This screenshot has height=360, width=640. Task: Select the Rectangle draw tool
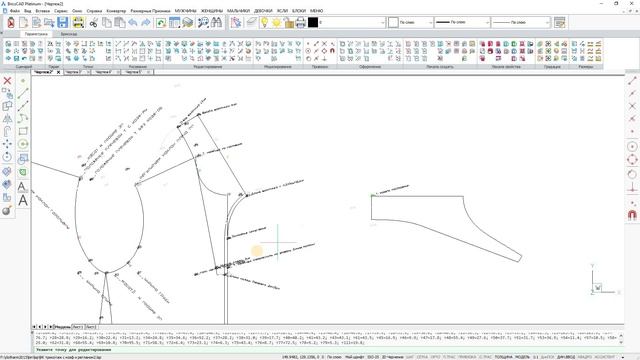pos(23,131)
